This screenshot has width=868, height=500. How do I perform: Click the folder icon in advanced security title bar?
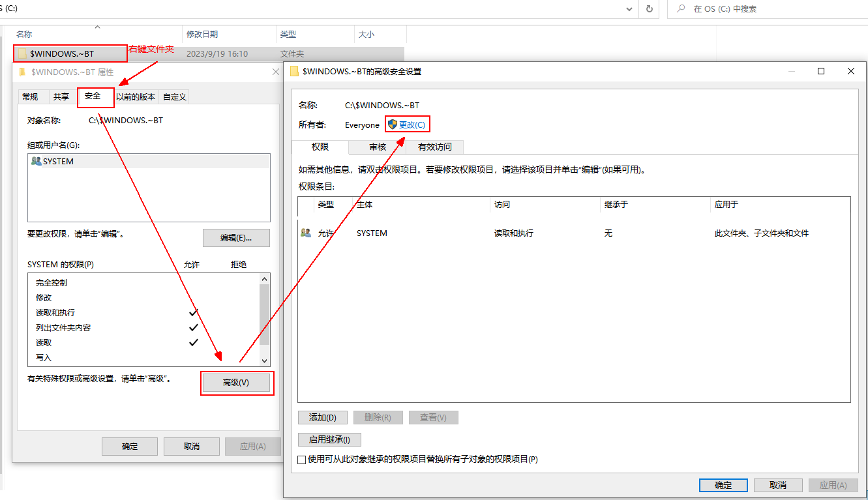tap(295, 71)
